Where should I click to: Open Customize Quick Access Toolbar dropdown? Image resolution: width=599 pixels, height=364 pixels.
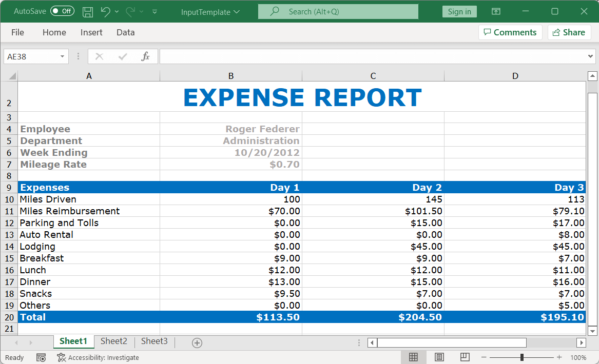click(155, 11)
